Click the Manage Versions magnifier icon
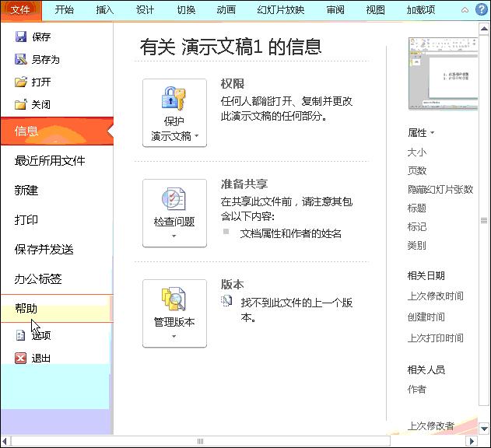This screenshot has height=448, width=491. (x=174, y=299)
